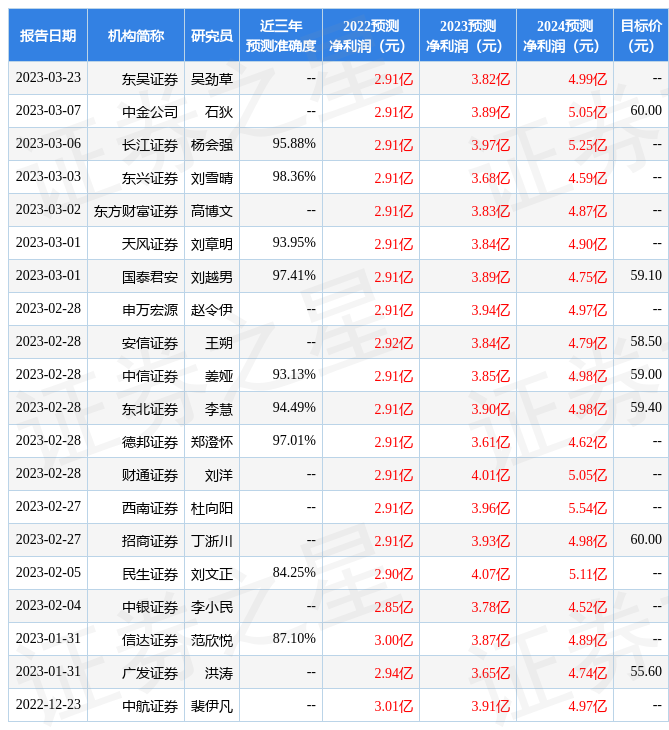The height and width of the screenshot is (730, 669).
Task: Click the 2024预测净利润 column header
Action: [565, 35]
